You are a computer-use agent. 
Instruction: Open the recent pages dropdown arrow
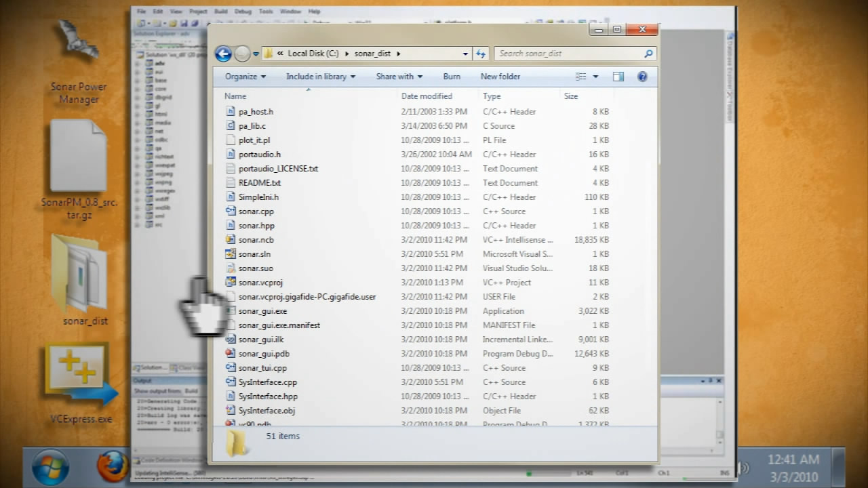click(x=256, y=54)
